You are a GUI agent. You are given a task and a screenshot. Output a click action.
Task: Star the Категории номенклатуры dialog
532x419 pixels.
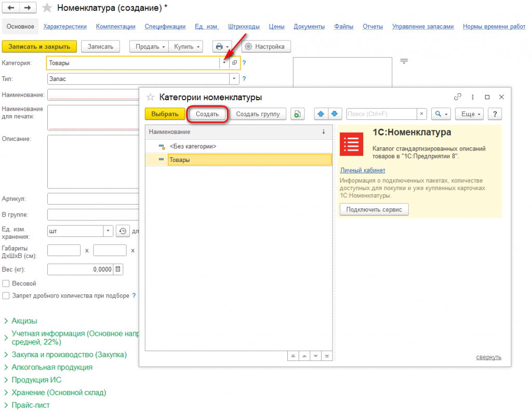pos(150,97)
